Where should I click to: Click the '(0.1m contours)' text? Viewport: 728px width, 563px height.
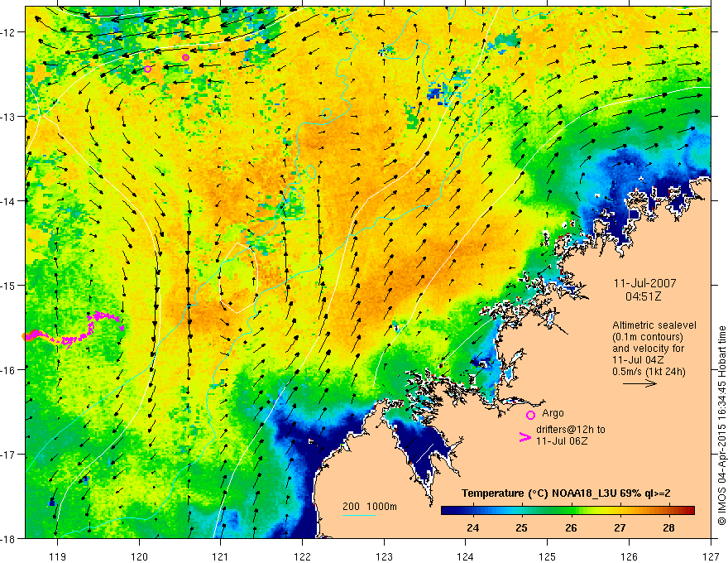648,337
